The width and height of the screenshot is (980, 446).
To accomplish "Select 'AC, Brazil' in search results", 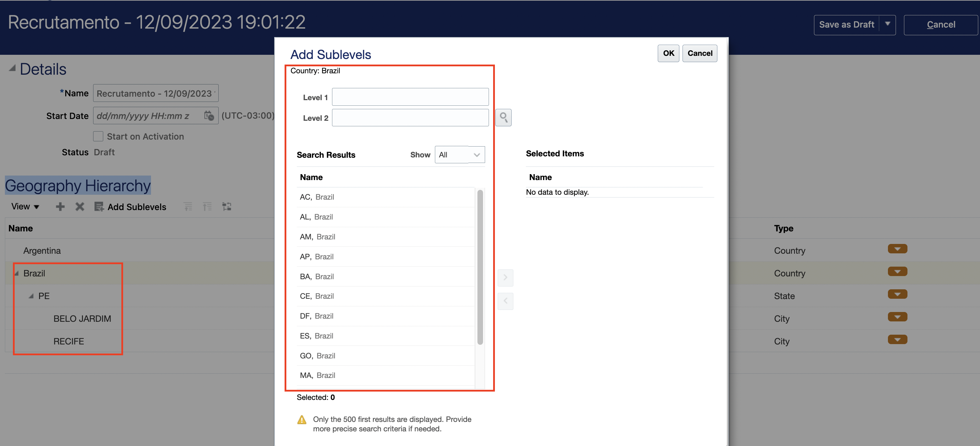I will pyautogui.click(x=385, y=197).
